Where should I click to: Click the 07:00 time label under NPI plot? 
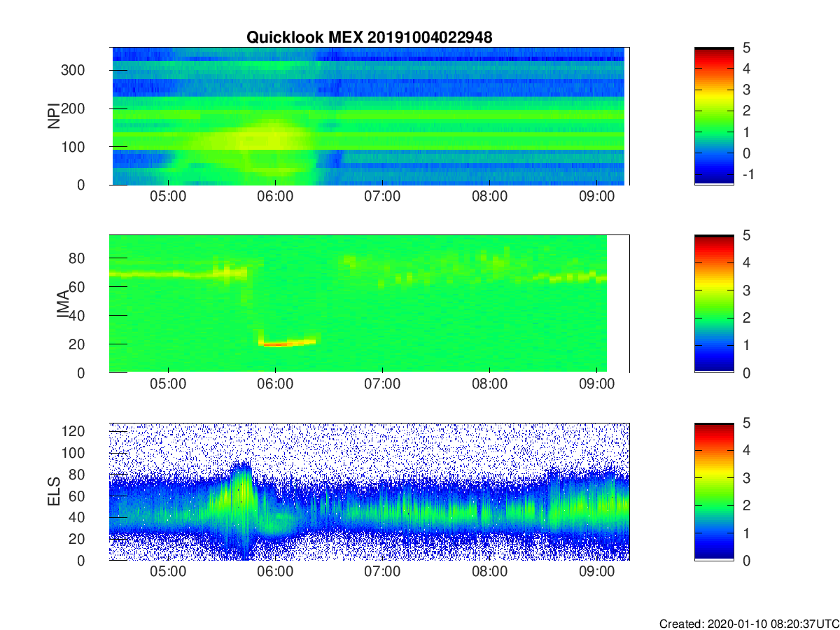coord(382,197)
